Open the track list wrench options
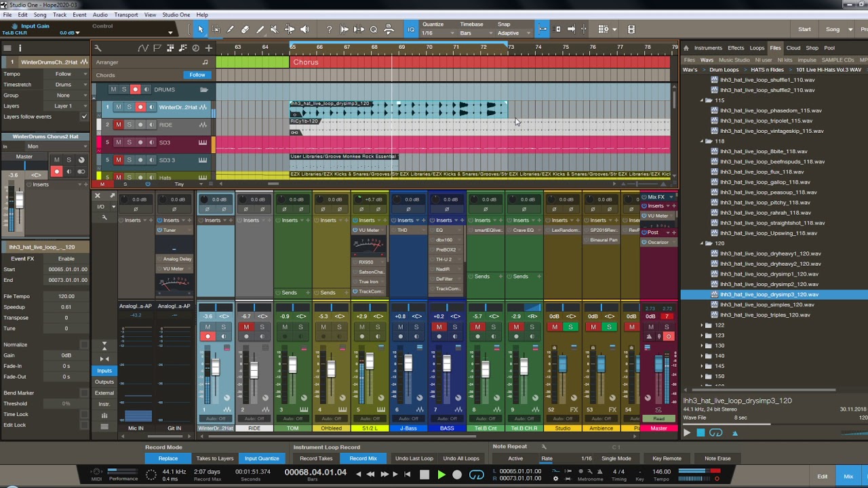Viewport: 868px width, 488px height. [98, 48]
